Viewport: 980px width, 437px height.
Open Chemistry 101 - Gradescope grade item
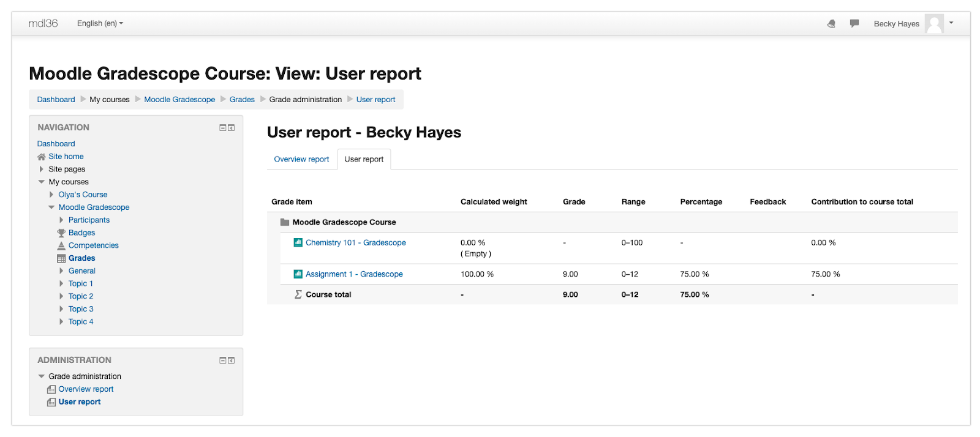tap(355, 242)
